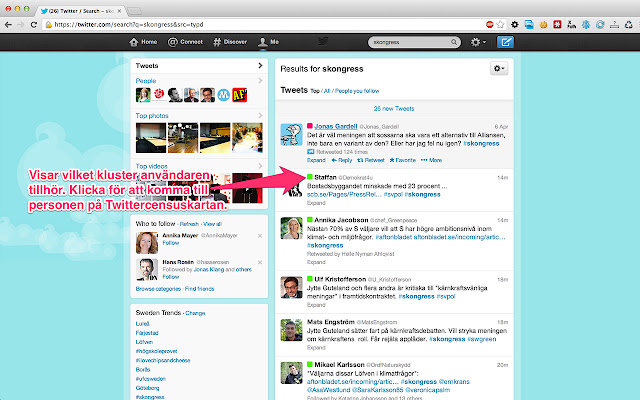Viewport: 640px width, 400px height.
Task: Open Find friends link
Action: pyautogui.click(x=199, y=289)
